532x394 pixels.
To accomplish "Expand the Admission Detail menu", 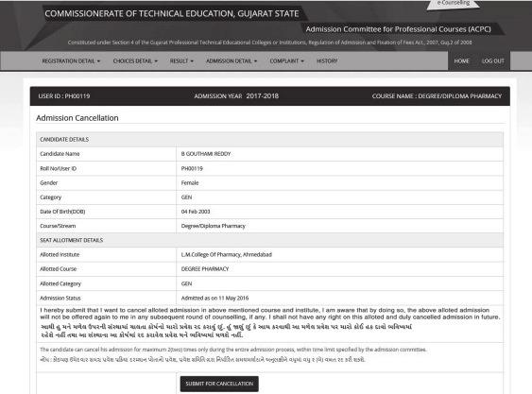I will 232,61.
